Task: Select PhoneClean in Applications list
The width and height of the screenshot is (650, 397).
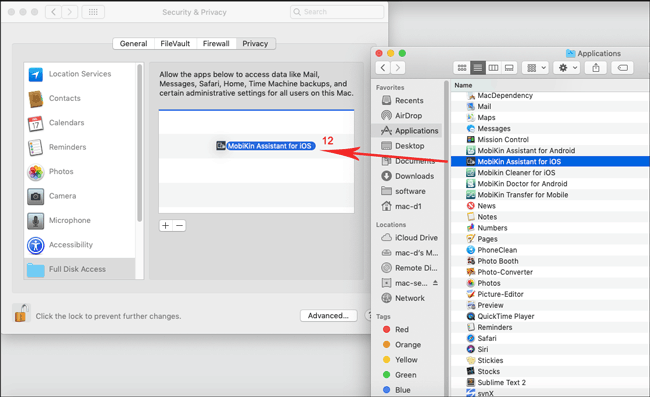Action: coord(550,250)
